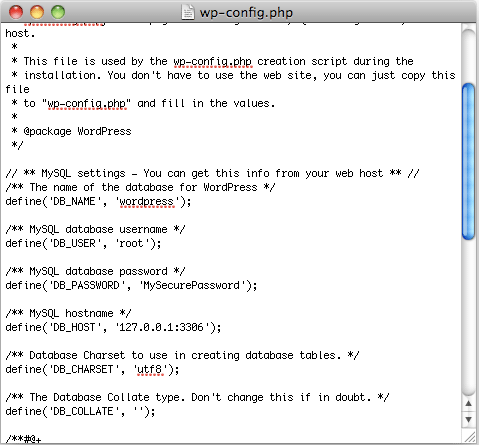Viewport: 479px width, 445px height.
Task: Click 'The Database Collate type' comment
Action: [197, 397]
